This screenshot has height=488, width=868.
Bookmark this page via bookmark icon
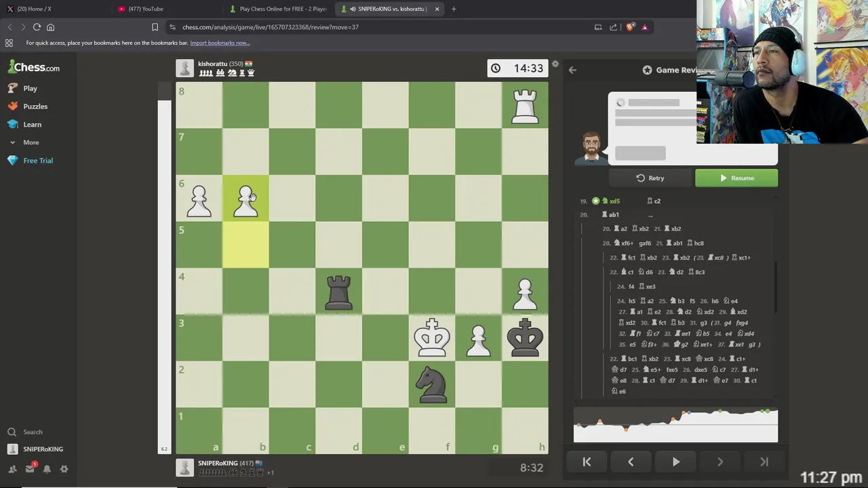155,27
